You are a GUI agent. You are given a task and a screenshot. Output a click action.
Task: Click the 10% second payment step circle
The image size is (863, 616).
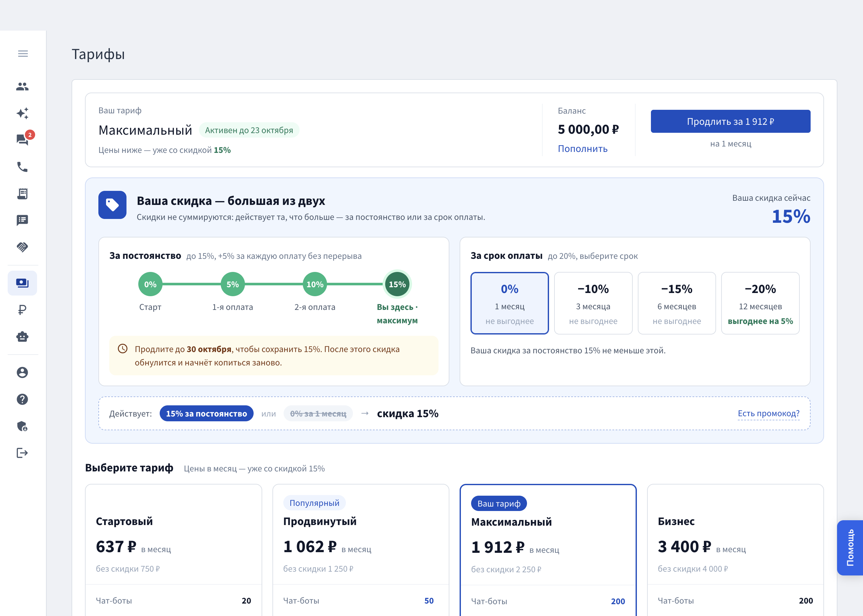click(x=315, y=284)
